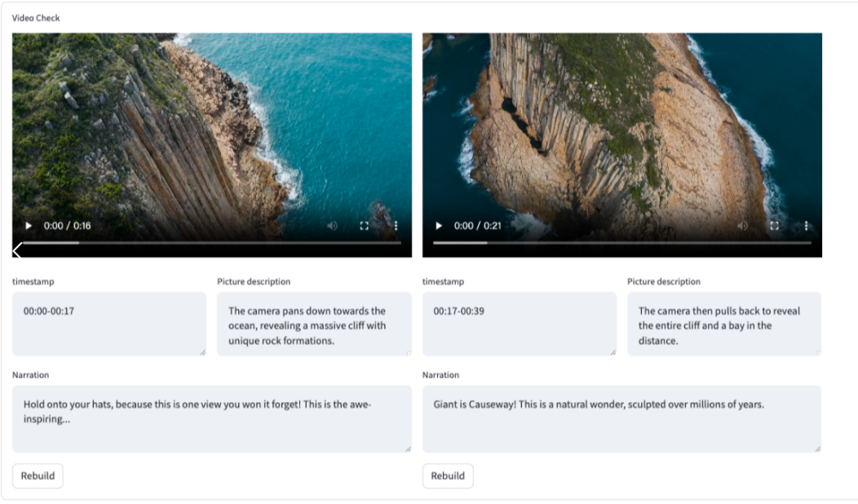
Task: Play the left video clip
Action: [29, 225]
